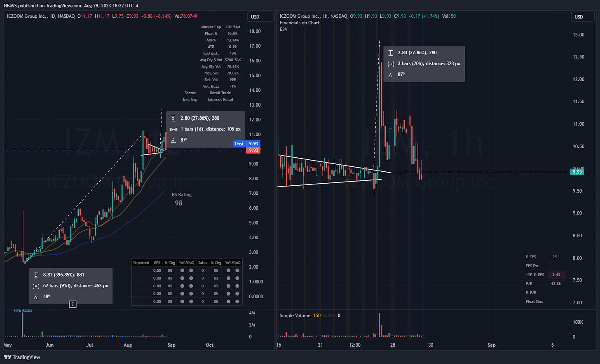Click the Financials on Chart indicator label
600x364 pixels.
[x=300, y=23]
